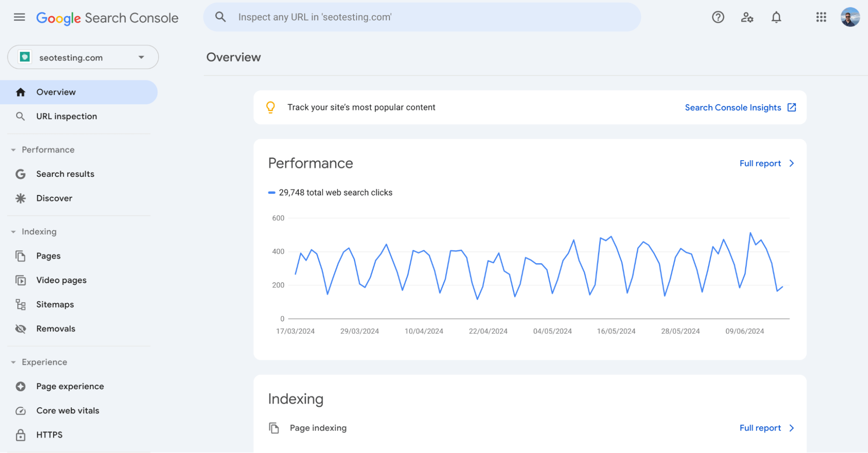The height and width of the screenshot is (453, 868).
Task: Click the chart peak near 09/06/2024
Action: point(750,233)
